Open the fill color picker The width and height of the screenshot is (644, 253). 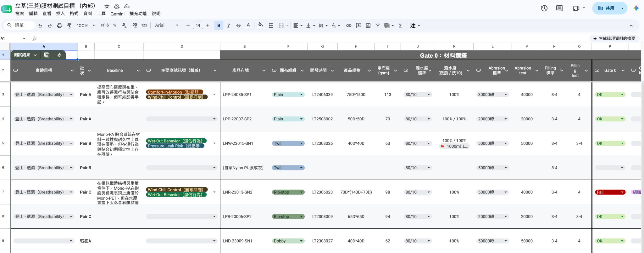[x=260, y=26]
